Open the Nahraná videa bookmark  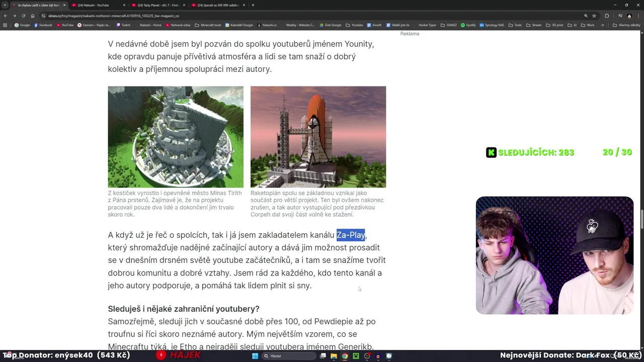click(178, 25)
